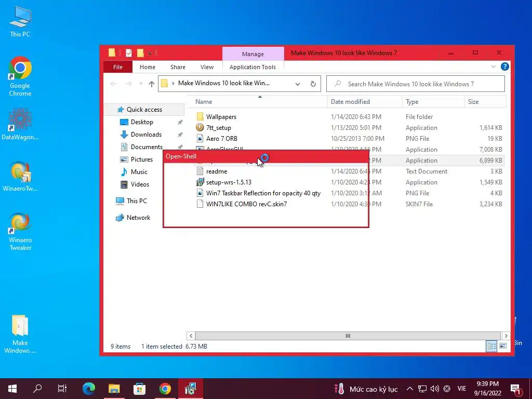Open Microsoft Store taskbar icon
The image size is (532, 399).
coord(139,389)
